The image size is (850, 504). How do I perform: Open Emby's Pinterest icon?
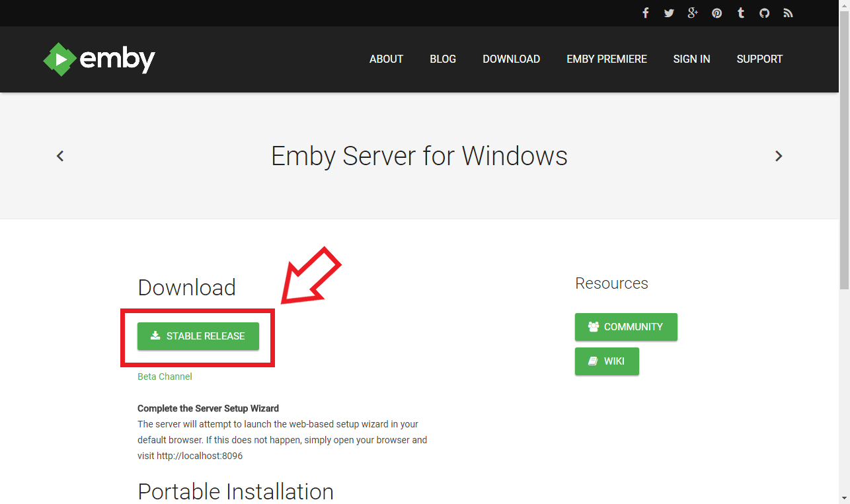[x=716, y=13]
